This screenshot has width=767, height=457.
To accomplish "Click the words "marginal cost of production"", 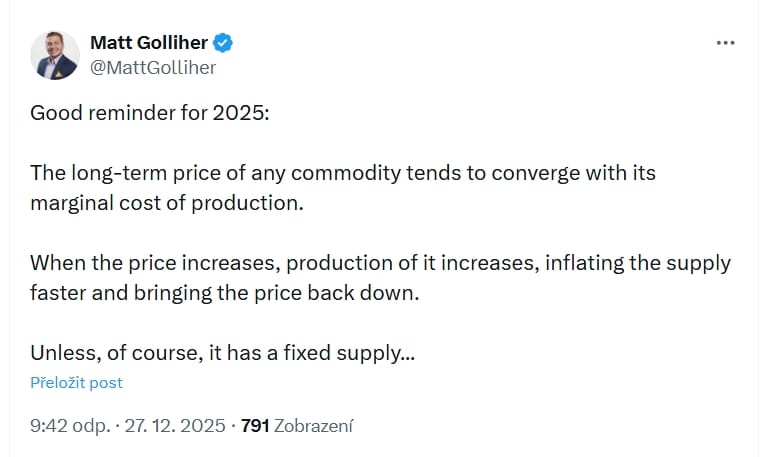I will pos(166,203).
